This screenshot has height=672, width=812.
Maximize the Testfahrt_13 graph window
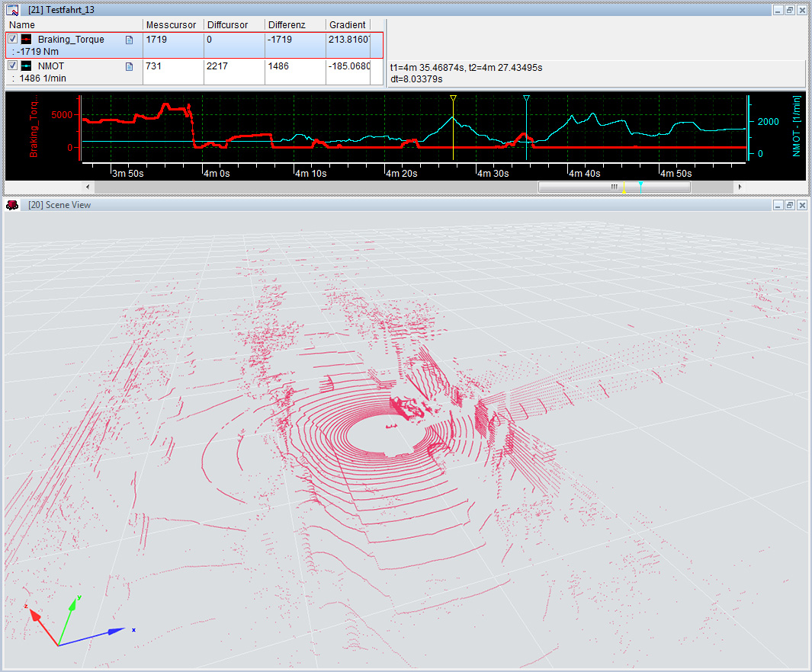pyautogui.click(x=790, y=10)
